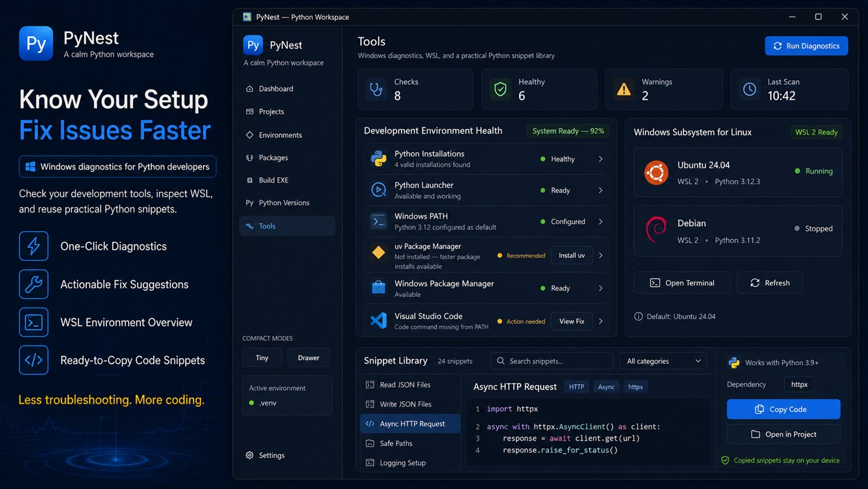Open the All categories dropdown
868x489 pixels.
(x=663, y=361)
